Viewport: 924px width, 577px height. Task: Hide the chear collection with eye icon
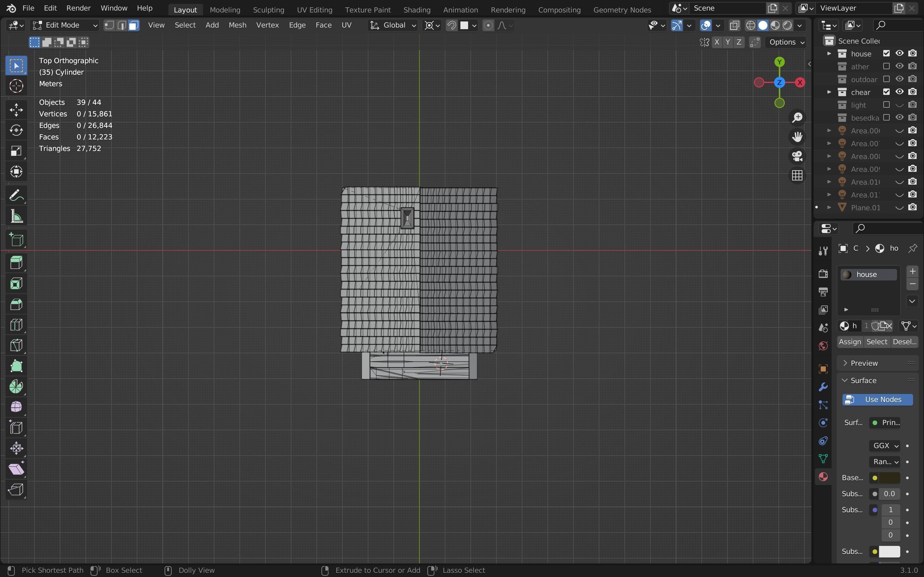(x=900, y=92)
